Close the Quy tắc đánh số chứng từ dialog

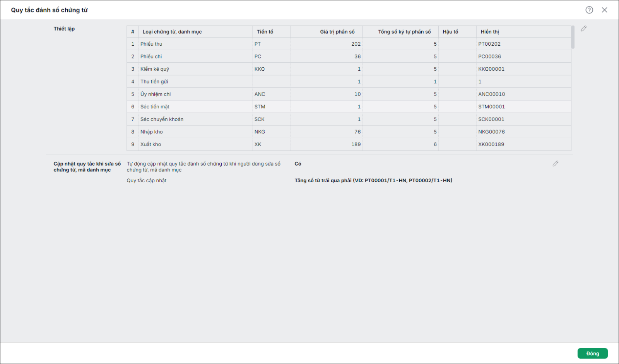tap(605, 10)
